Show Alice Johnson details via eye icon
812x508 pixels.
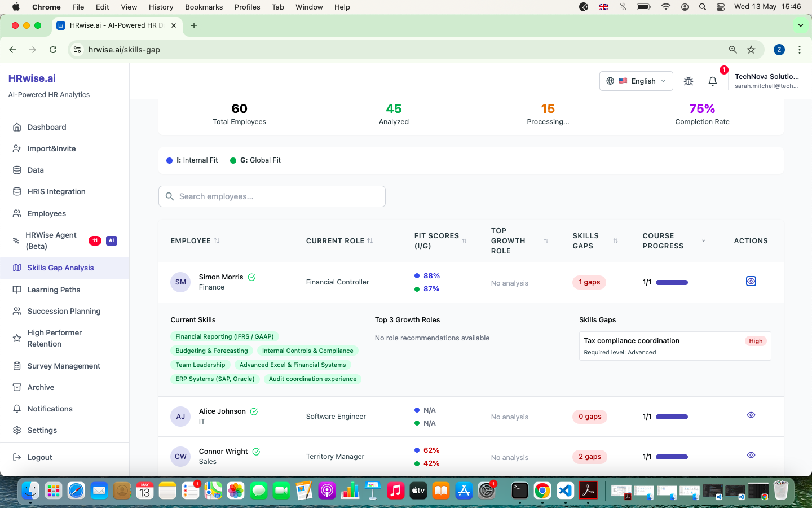751,415
